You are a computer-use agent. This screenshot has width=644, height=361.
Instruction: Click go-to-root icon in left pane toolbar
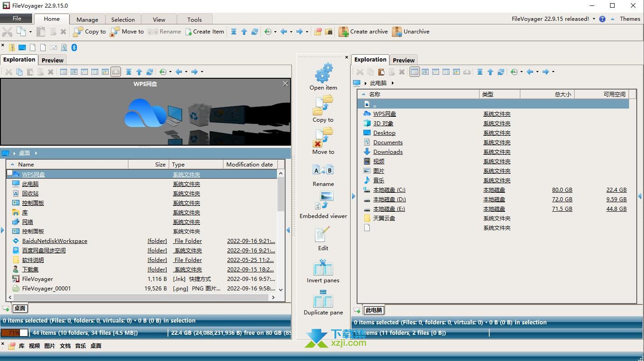129,71
